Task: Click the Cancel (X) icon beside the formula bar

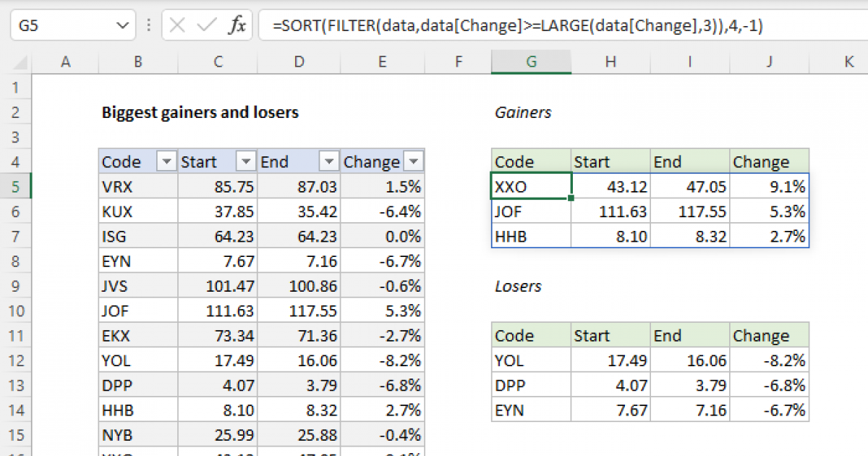Action: (x=176, y=25)
